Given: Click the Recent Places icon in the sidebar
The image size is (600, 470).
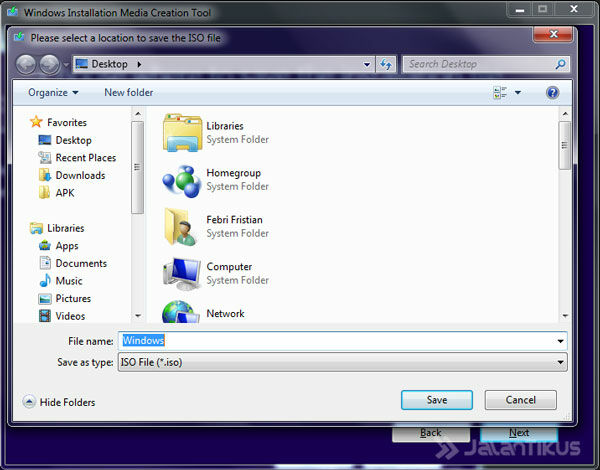Looking at the screenshot, I should [x=45, y=158].
